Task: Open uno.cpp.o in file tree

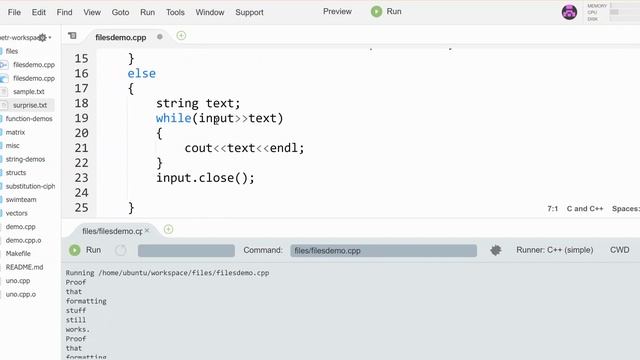Action: (21, 294)
